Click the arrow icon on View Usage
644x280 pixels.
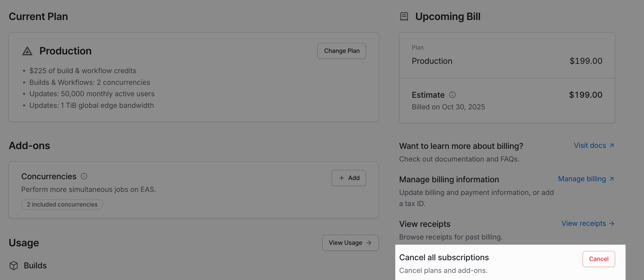(369, 243)
